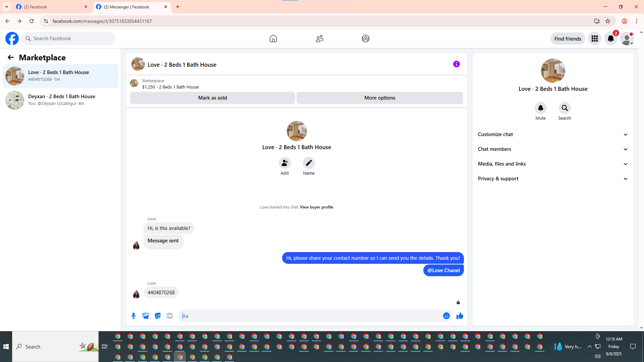
Task: Expand Media, files and links section
Action: pyautogui.click(x=552, y=164)
